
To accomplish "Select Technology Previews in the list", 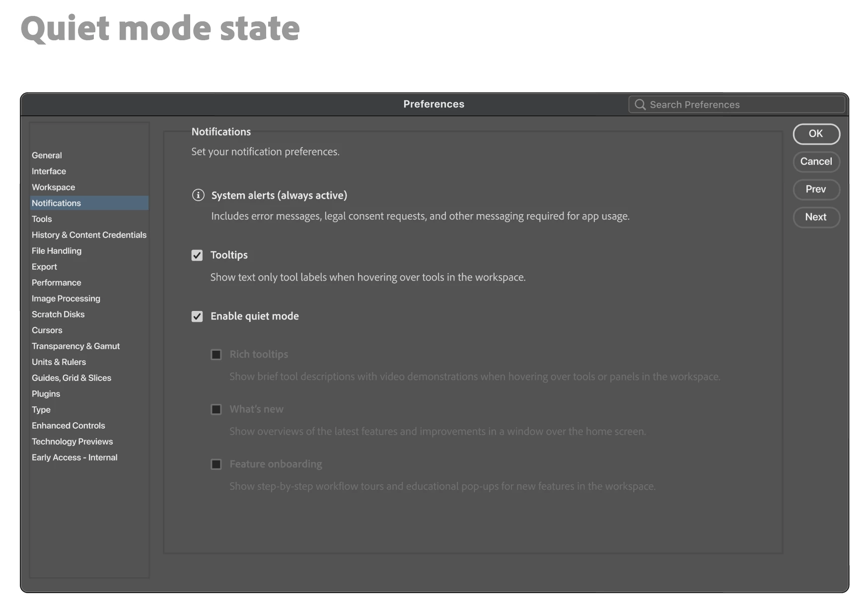I will (x=72, y=442).
